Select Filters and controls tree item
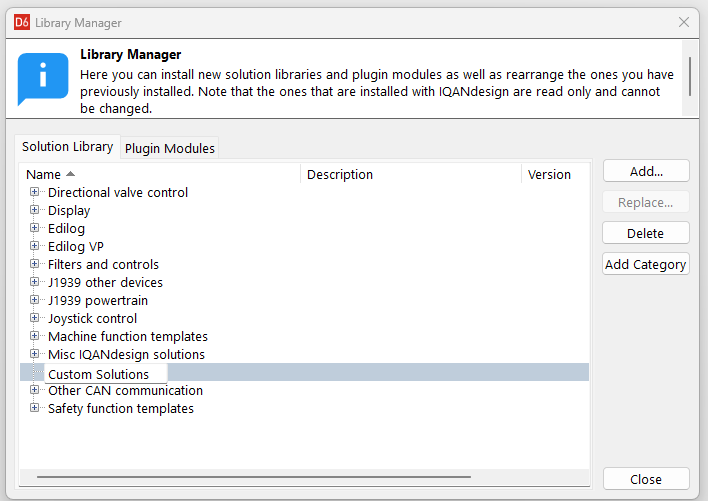Viewport: 708px width, 501px height. tap(103, 264)
